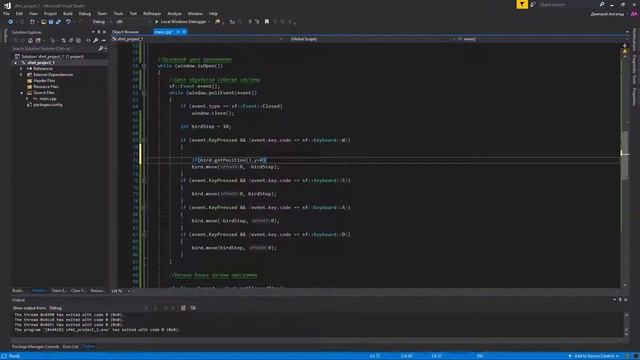
Task: Click the Open File toolbar icon
Action: [x=43, y=22]
